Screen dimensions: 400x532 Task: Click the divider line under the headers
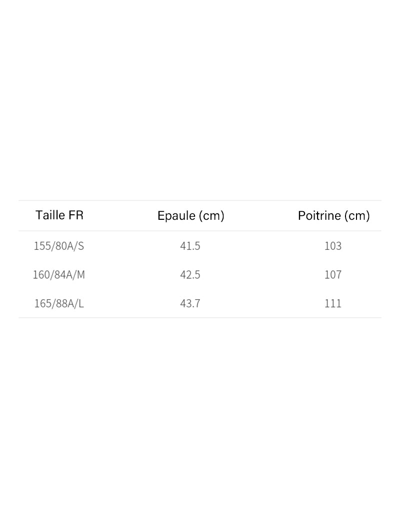pyautogui.click(x=200, y=231)
